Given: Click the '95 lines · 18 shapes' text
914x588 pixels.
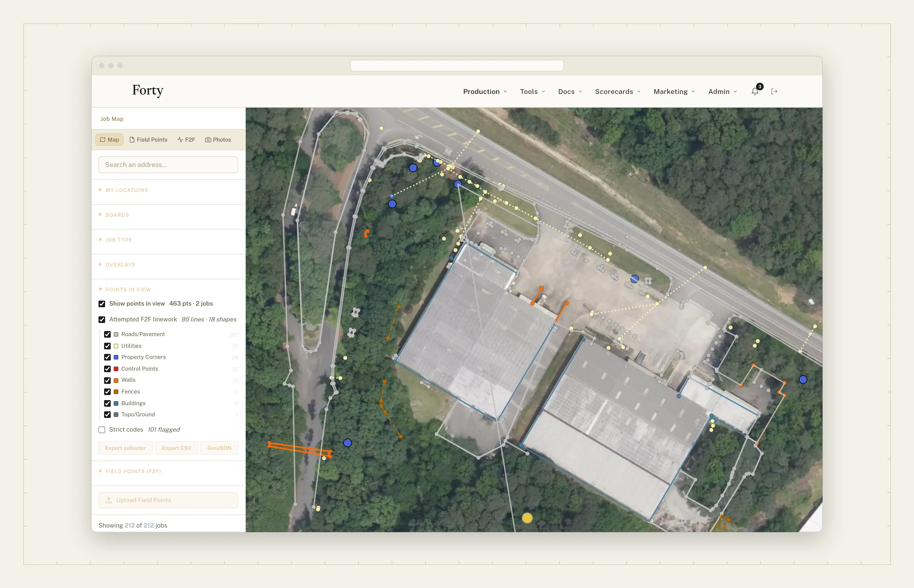Looking at the screenshot, I should (x=209, y=319).
